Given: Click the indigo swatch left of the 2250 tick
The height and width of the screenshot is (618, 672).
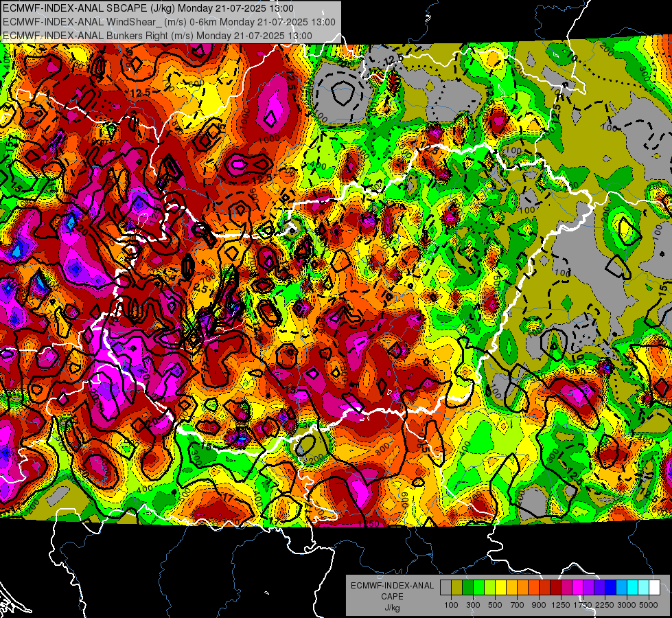Looking at the screenshot, I should coord(599,588).
